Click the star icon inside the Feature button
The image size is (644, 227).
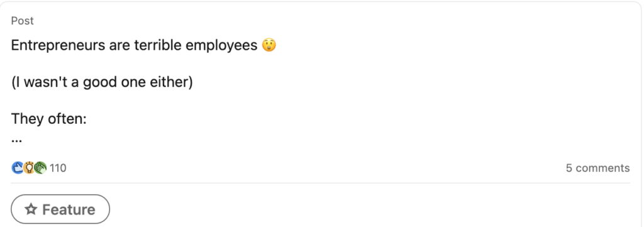31,209
